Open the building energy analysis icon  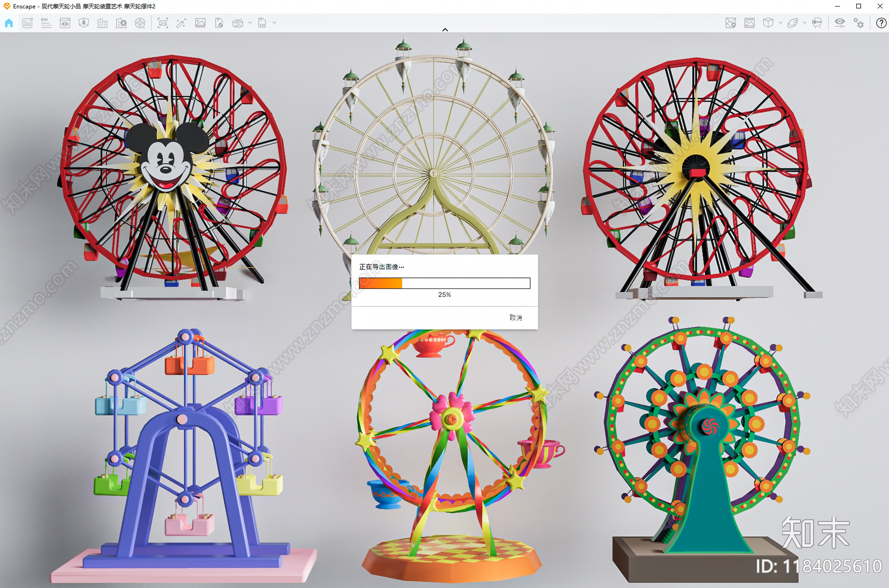click(x=121, y=23)
